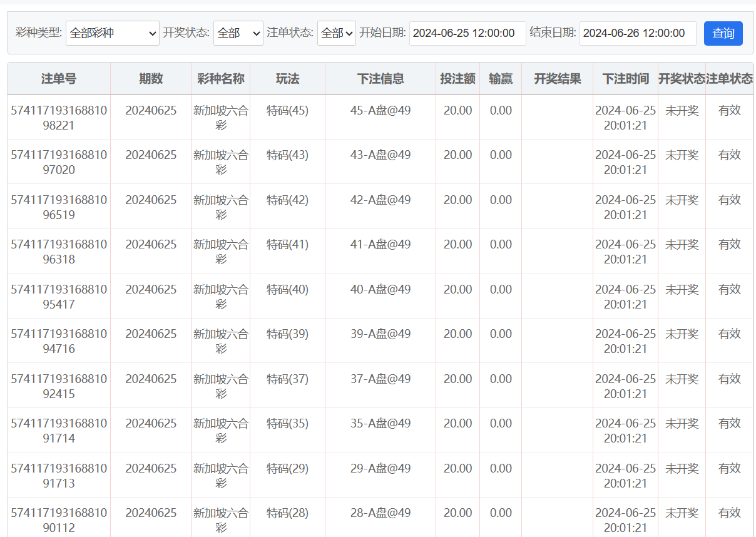756x537 pixels.
Task: Click the 期数 column header
Action: (151, 79)
